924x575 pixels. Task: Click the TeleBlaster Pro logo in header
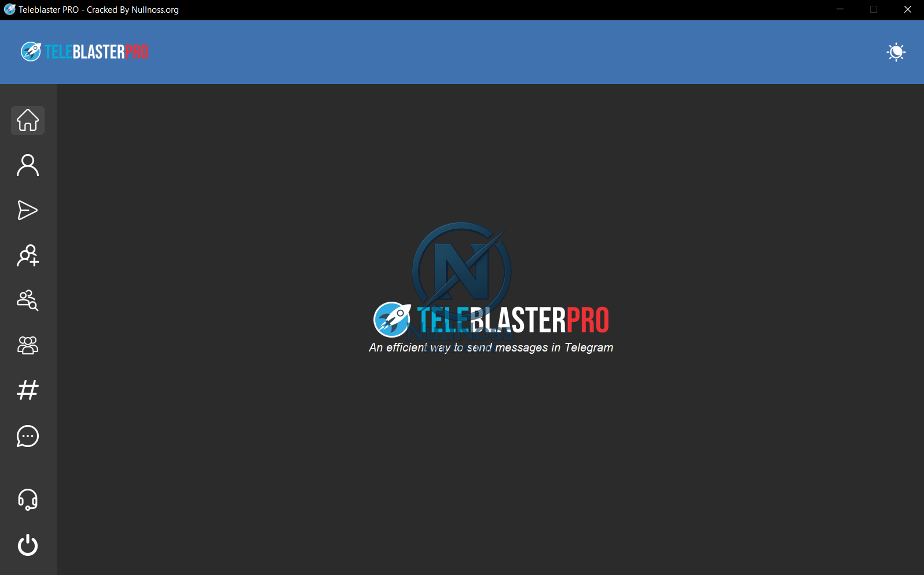click(85, 52)
